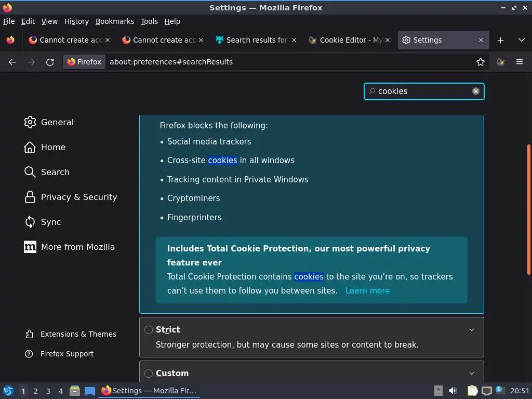Viewport: 532px width, 399px height.
Task: Go back using the back arrow
Action: (12, 62)
